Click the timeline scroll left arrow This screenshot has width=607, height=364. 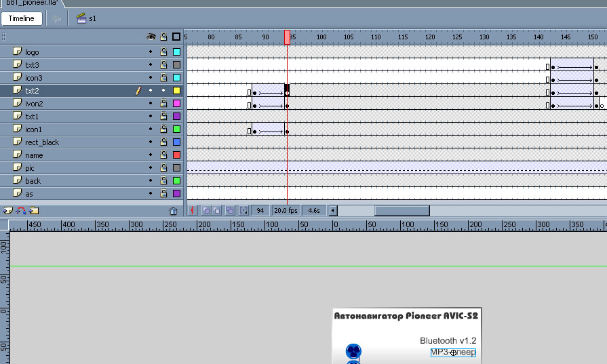333,211
